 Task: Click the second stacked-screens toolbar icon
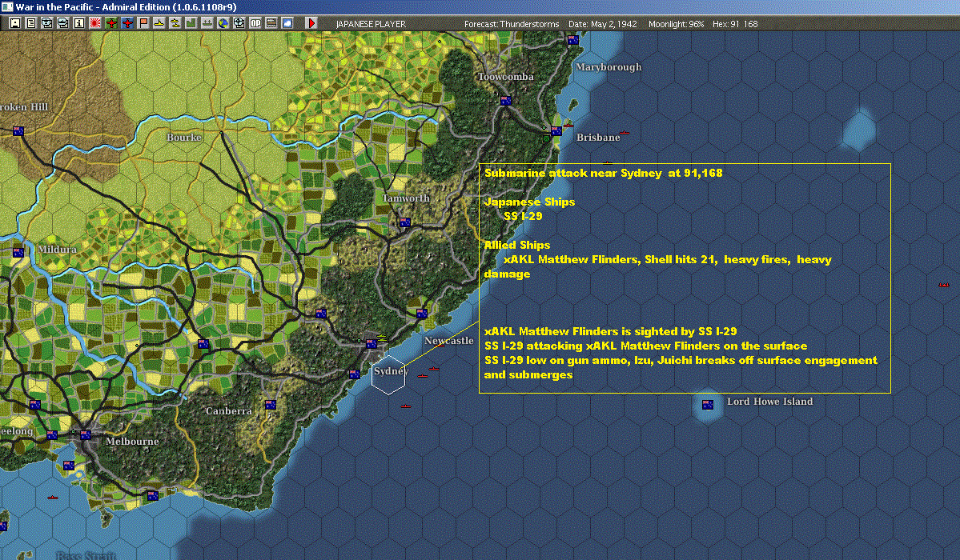point(63,23)
